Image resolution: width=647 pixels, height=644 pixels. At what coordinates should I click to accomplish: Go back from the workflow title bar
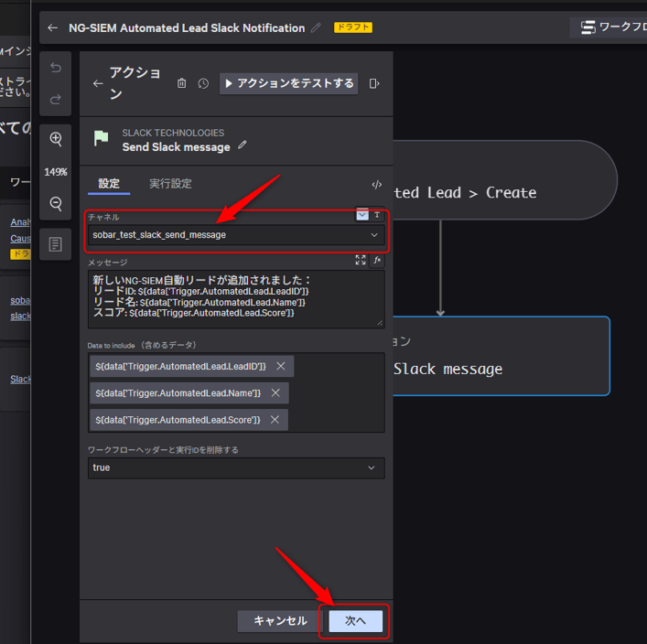(52, 27)
